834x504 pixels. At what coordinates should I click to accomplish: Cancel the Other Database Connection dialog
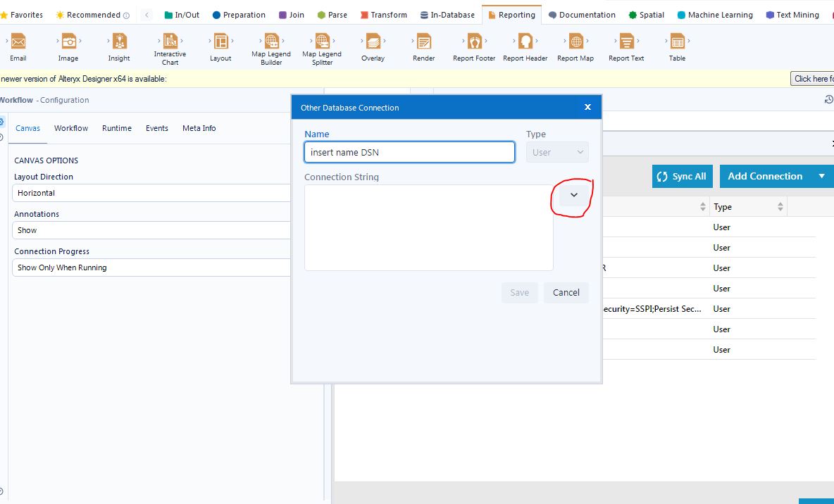point(566,292)
